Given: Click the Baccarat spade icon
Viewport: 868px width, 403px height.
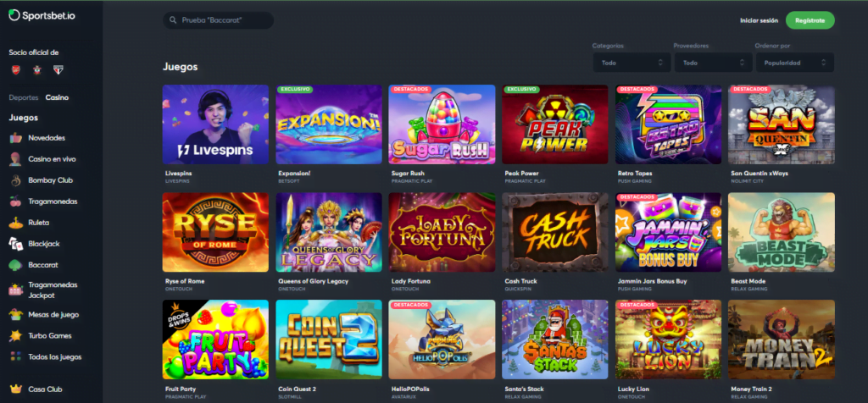Looking at the screenshot, I should 15,265.
